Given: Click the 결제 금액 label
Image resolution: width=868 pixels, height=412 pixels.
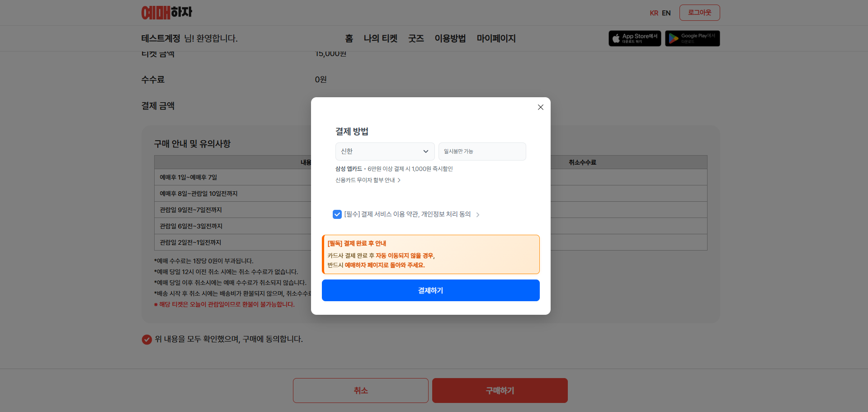Looking at the screenshot, I should (x=158, y=106).
